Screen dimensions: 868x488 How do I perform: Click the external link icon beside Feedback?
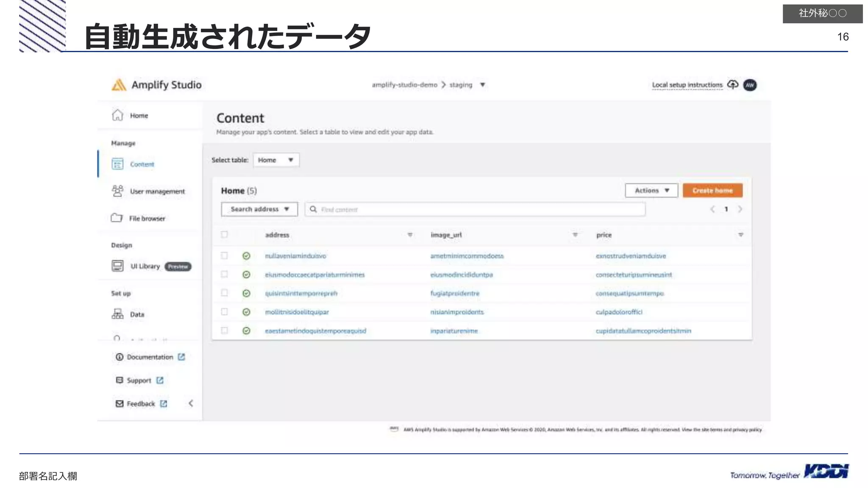[164, 404]
